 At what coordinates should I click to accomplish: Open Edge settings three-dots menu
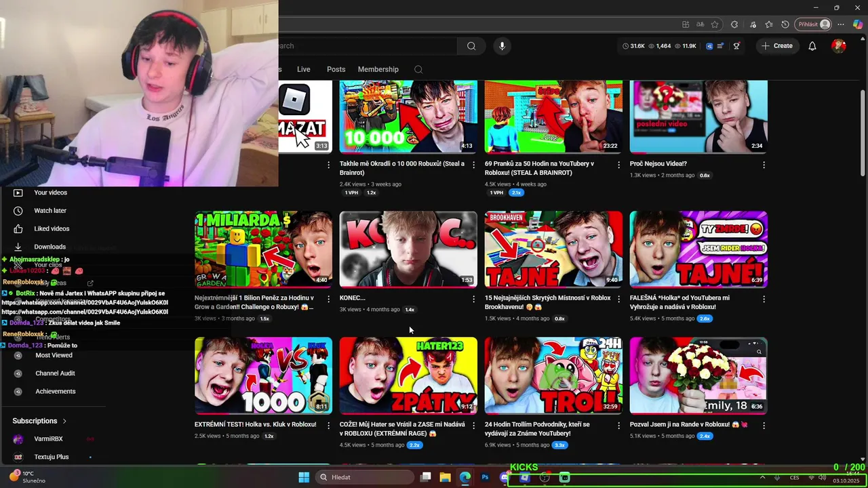click(842, 24)
